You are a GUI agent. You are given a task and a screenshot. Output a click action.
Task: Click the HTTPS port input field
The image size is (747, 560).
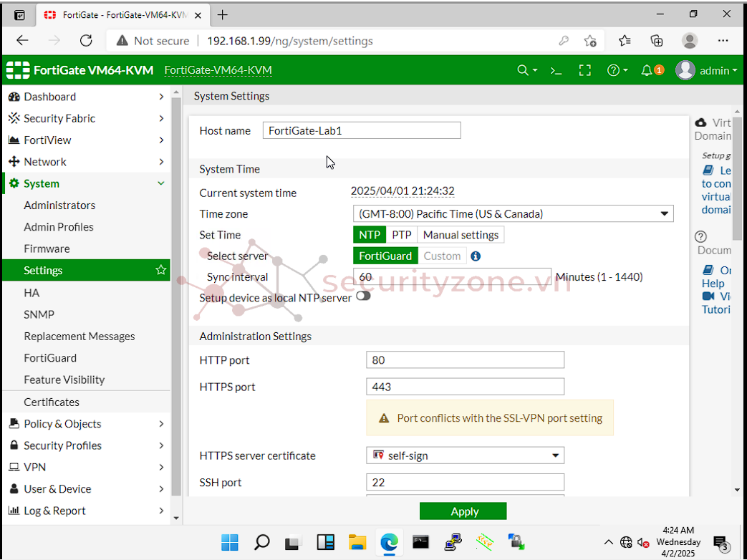tap(465, 387)
